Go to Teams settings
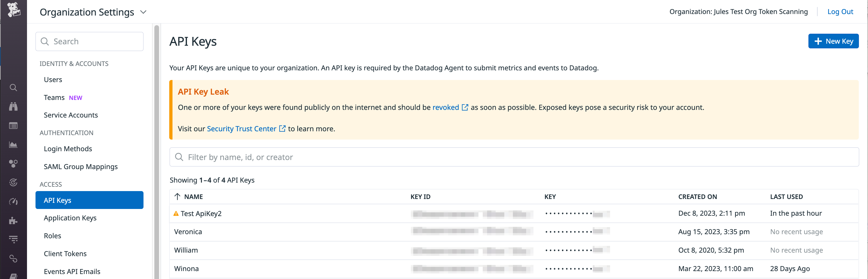The image size is (868, 279). (54, 97)
